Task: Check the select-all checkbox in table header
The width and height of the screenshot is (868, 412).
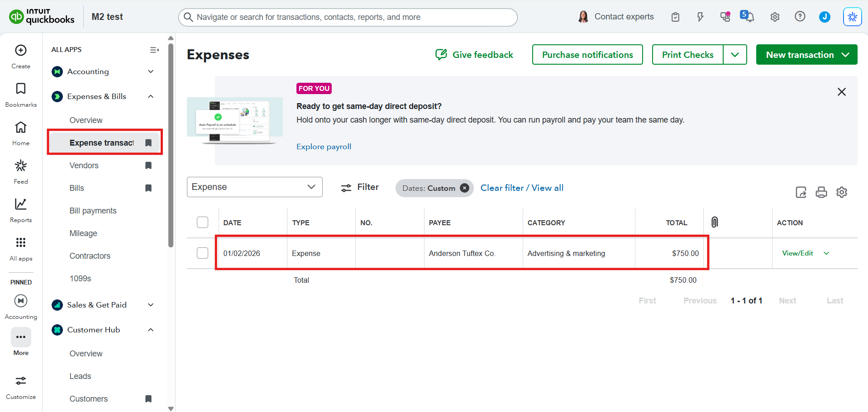Action: [x=203, y=223]
